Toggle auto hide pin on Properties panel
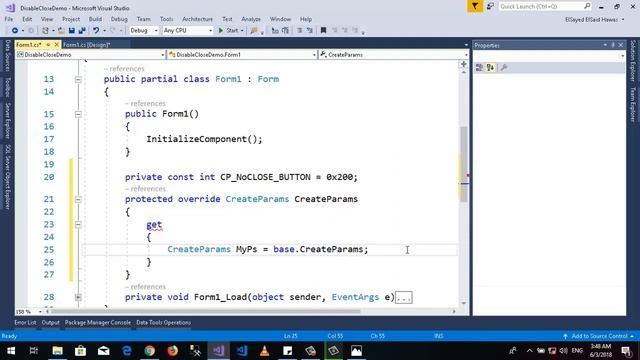 tap(613, 45)
